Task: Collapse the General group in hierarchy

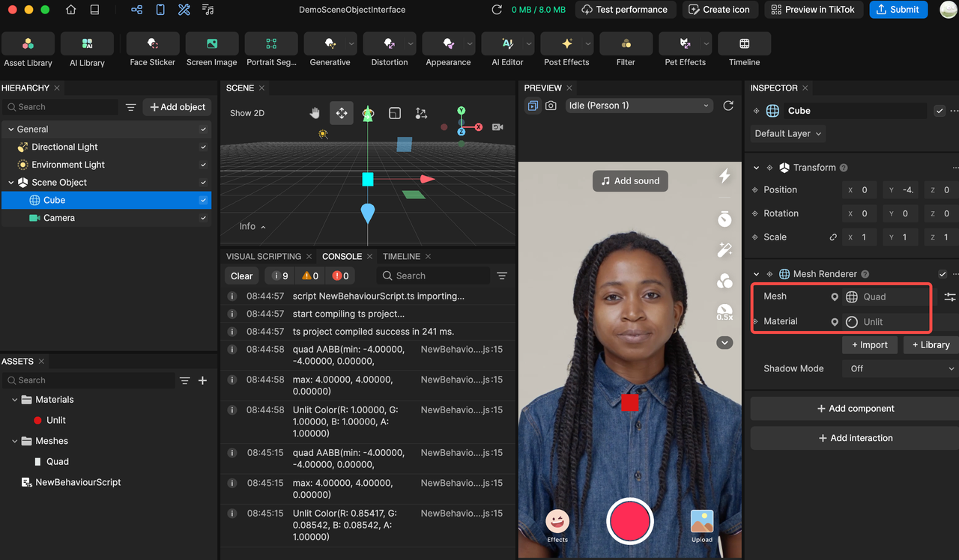Action: (x=11, y=130)
